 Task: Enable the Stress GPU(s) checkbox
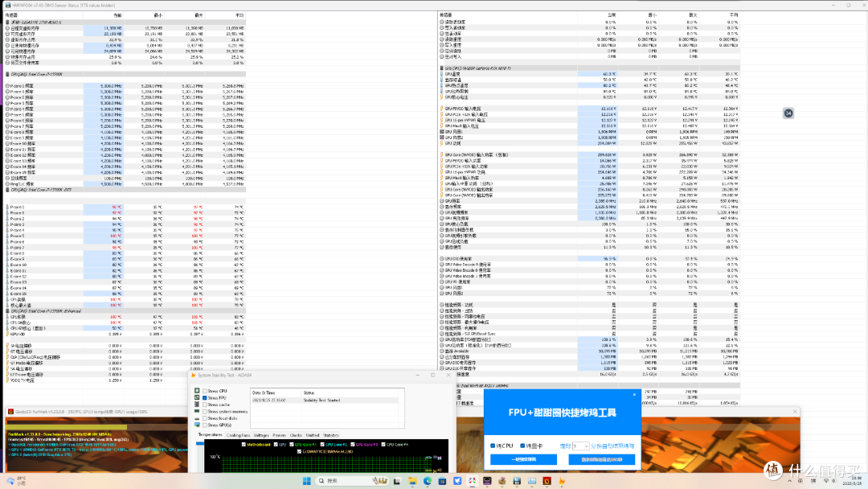pos(205,425)
